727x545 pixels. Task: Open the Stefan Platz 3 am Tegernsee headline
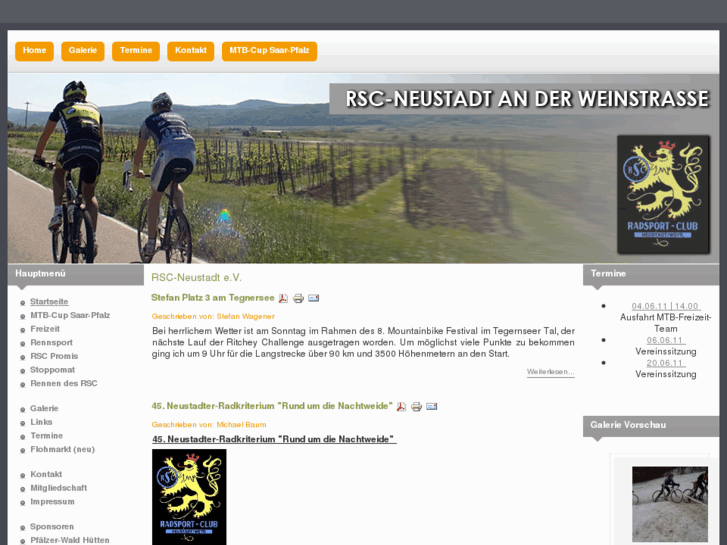coord(213,298)
